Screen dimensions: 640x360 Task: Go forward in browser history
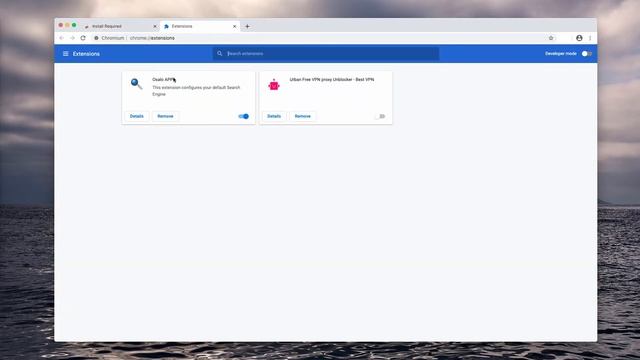[72, 38]
